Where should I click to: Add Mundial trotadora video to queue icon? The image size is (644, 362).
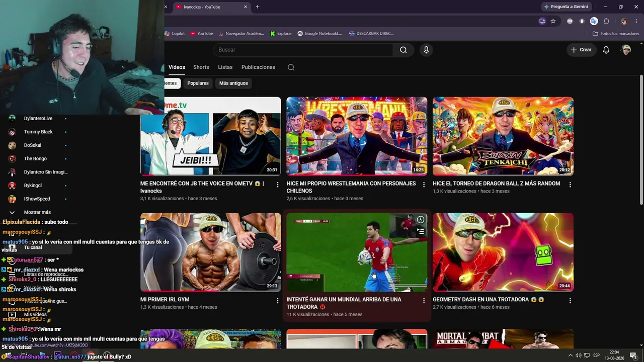[x=421, y=232]
